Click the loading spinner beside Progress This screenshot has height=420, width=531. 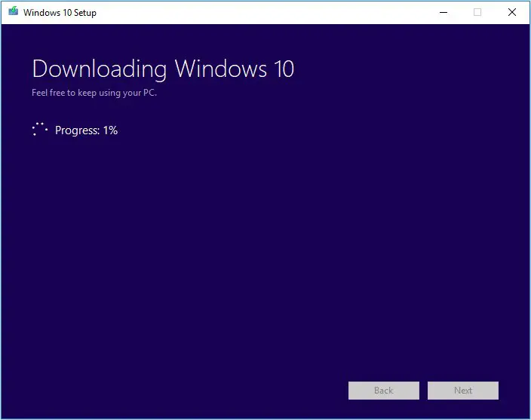point(40,130)
